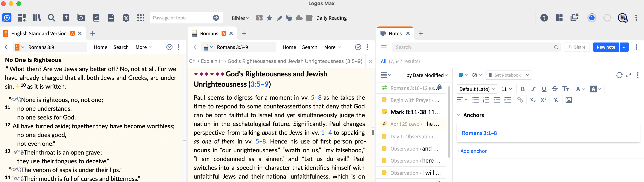
Task: Click the star Favorites shortcut icon
Action: pyautogui.click(x=269, y=18)
